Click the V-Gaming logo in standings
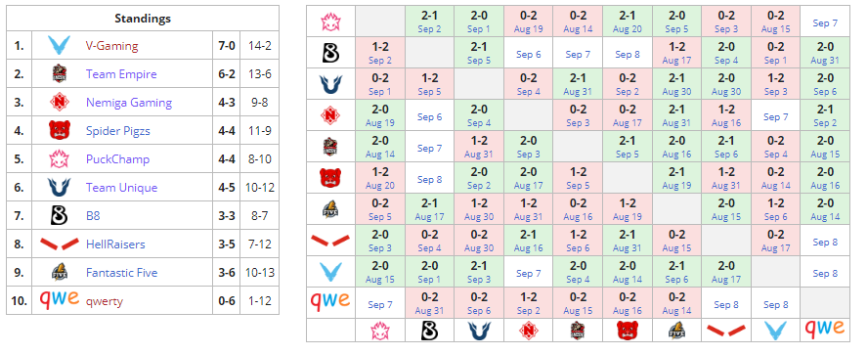Screen dimensions: 868x355 [x=59, y=45]
